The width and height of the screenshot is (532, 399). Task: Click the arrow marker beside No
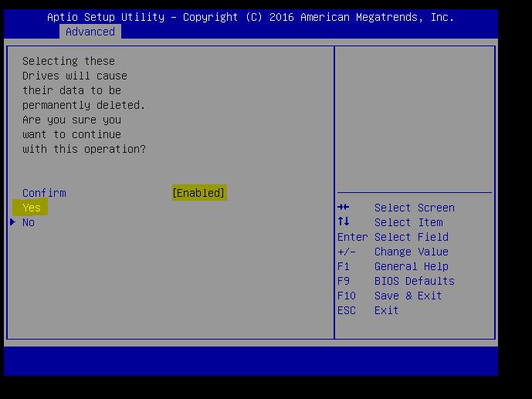[12, 222]
